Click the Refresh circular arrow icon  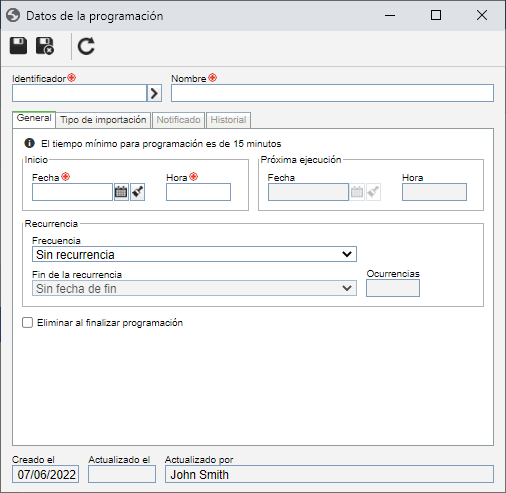pyautogui.click(x=86, y=46)
